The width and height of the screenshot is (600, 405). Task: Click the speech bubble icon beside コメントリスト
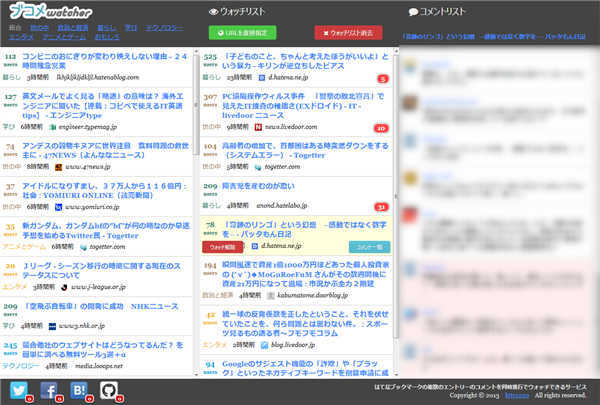(x=413, y=12)
